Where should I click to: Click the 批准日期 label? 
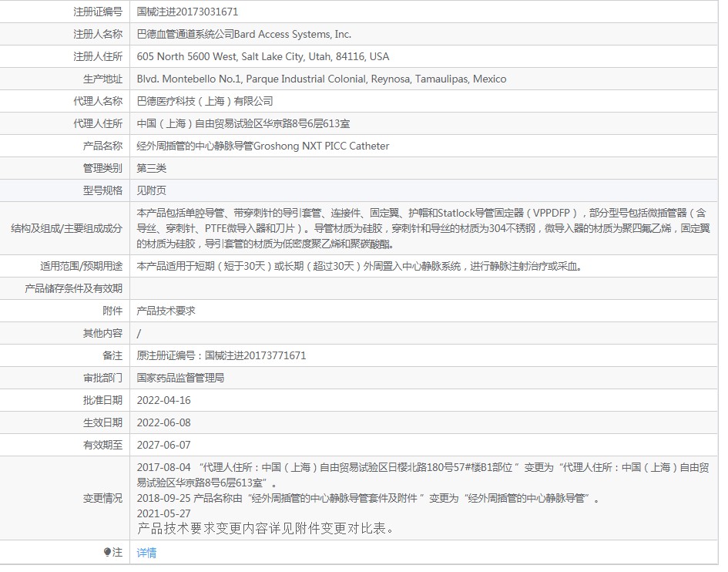point(102,400)
